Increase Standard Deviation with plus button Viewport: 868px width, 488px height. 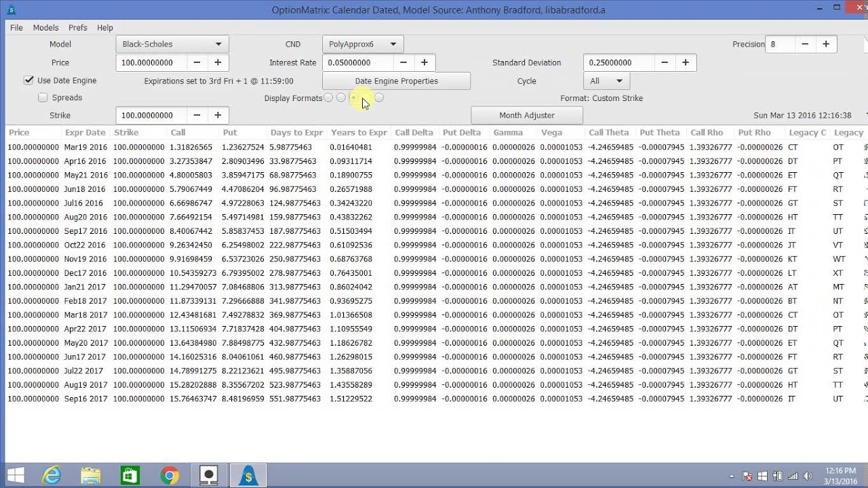pyautogui.click(x=686, y=62)
